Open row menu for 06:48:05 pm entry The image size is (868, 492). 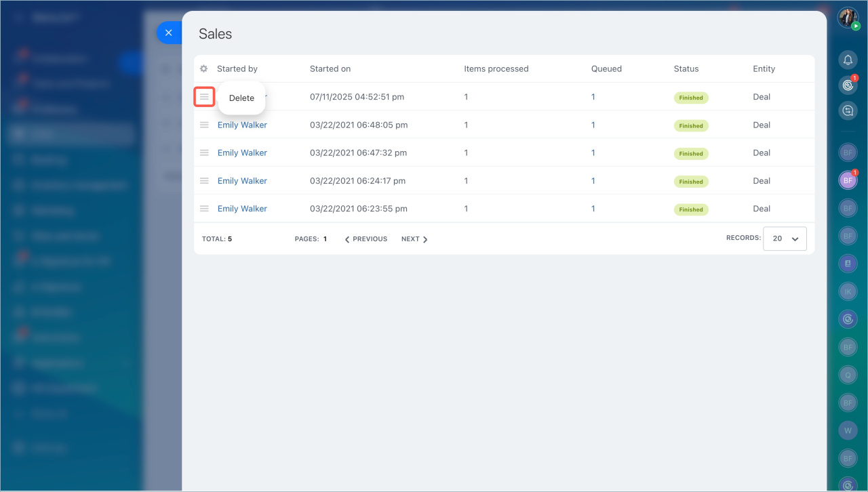[204, 125]
